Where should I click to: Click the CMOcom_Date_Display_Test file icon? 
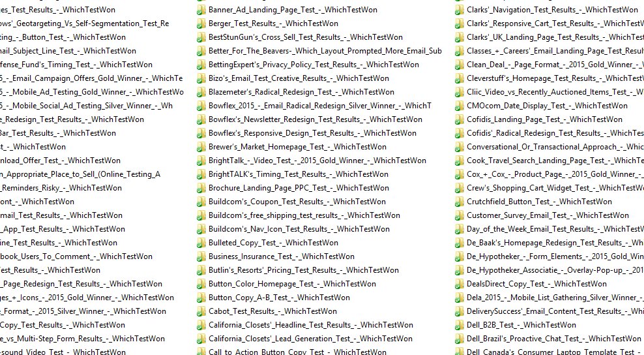point(459,106)
